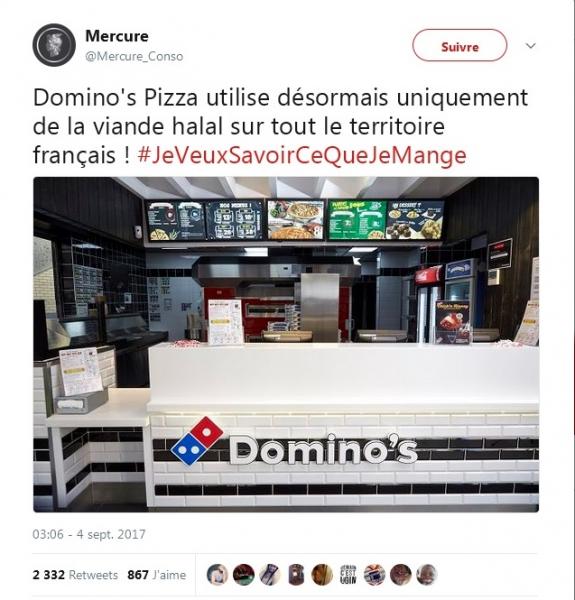Viewport: 575px width, 600px height.
Task: Open the 03:06 - 4 sept. 2017 timestamp
Action: point(89,534)
